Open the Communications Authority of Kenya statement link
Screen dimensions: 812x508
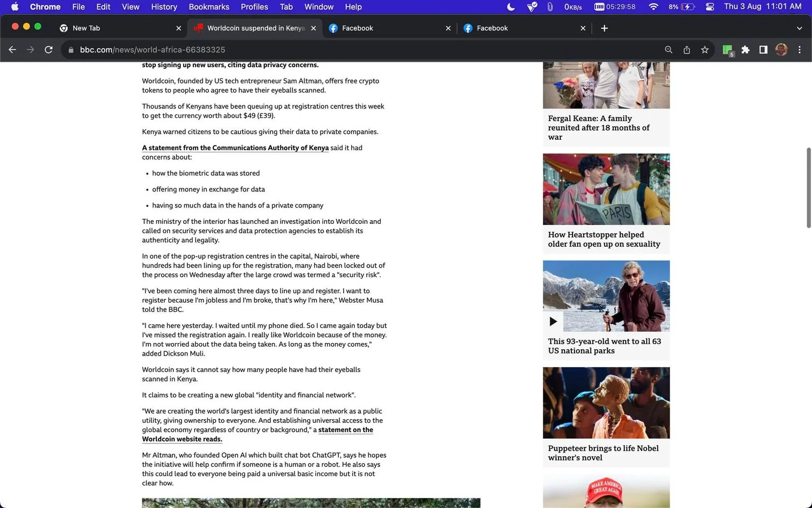point(235,148)
